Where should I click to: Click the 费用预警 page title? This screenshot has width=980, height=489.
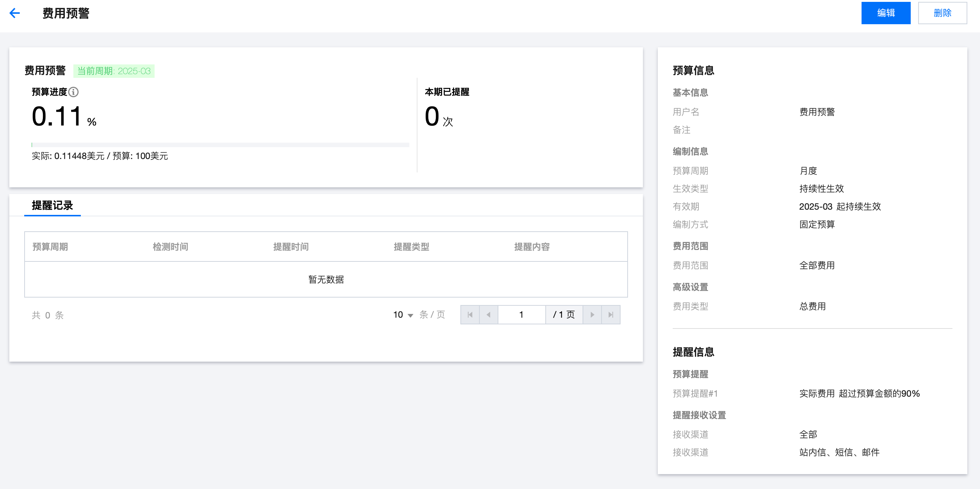66,13
